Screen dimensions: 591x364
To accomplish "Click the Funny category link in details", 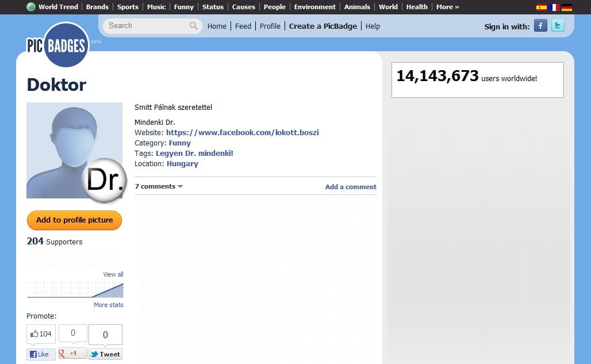I will (x=180, y=143).
